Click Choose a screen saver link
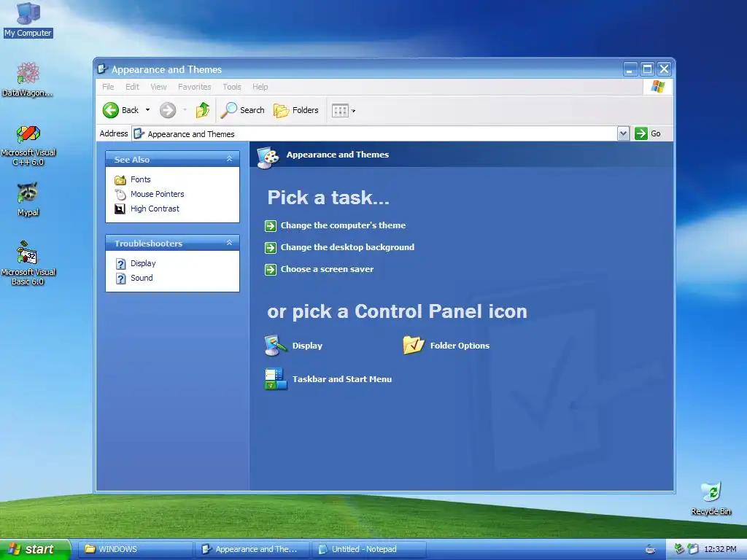Viewport: 747px width, 560px height. 327,269
